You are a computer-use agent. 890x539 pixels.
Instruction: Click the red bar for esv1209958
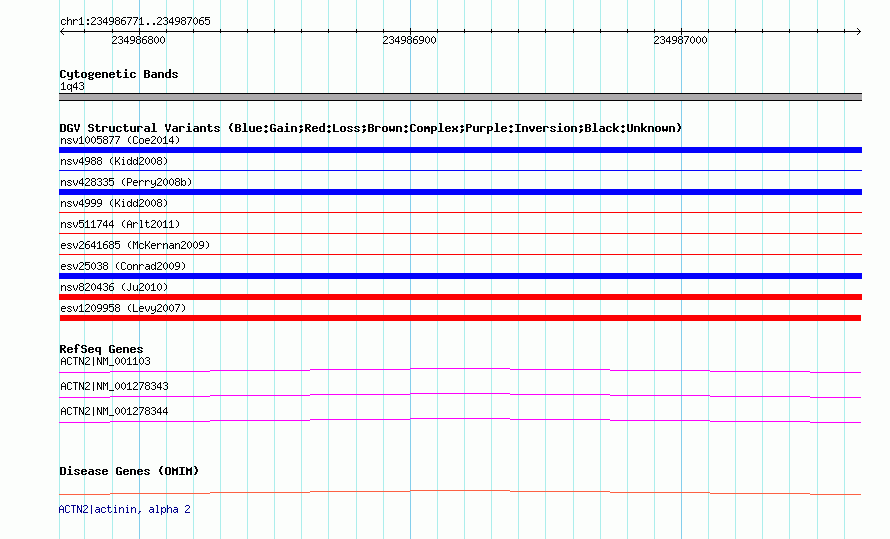tap(460, 318)
